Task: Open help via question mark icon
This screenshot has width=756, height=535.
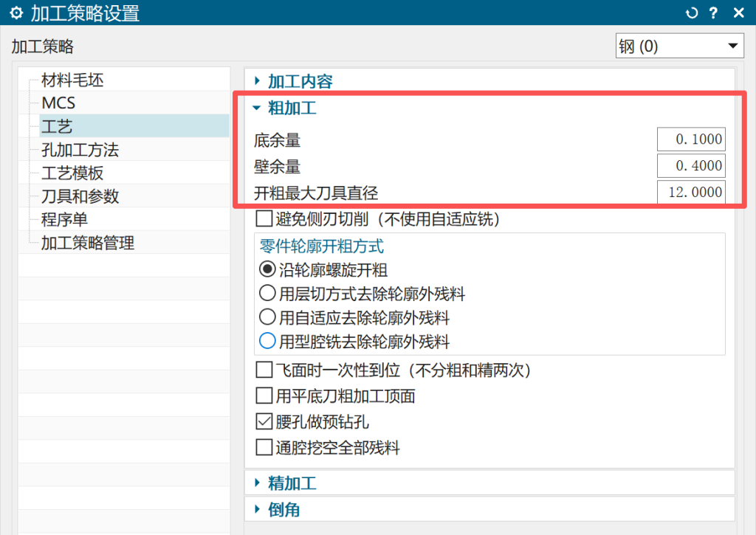Action: 713,13
